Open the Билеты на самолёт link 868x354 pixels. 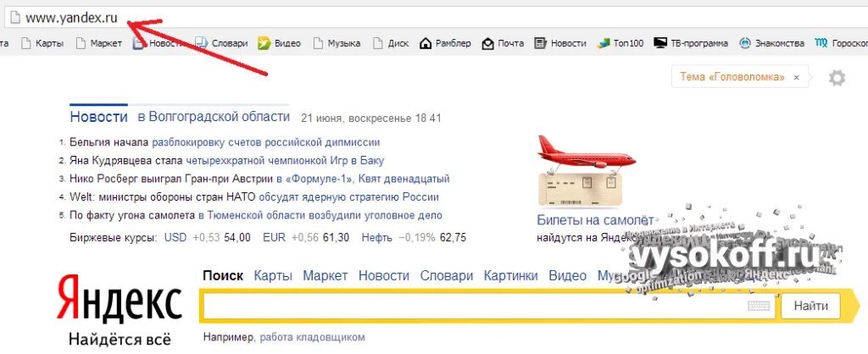coord(595,220)
